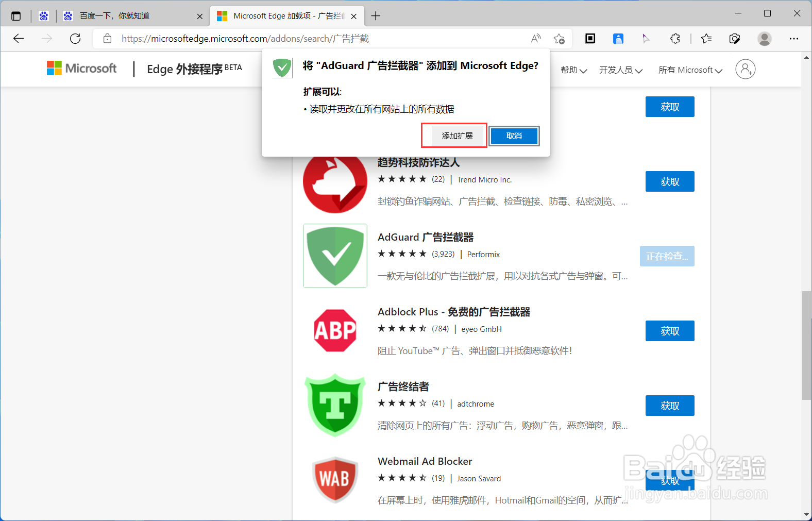
Task: Click the square extension icon in toolbar
Action: [x=590, y=38]
